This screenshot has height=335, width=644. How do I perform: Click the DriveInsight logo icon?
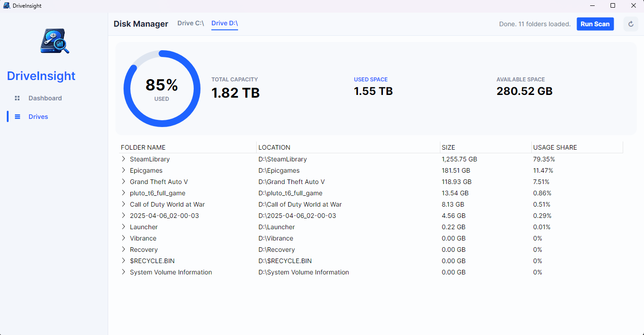tap(54, 41)
